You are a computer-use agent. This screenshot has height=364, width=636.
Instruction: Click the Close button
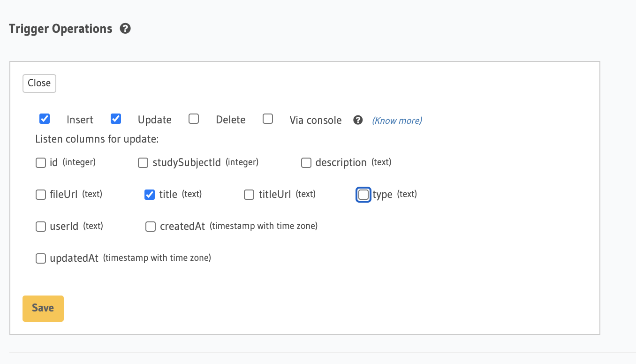click(x=39, y=83)
